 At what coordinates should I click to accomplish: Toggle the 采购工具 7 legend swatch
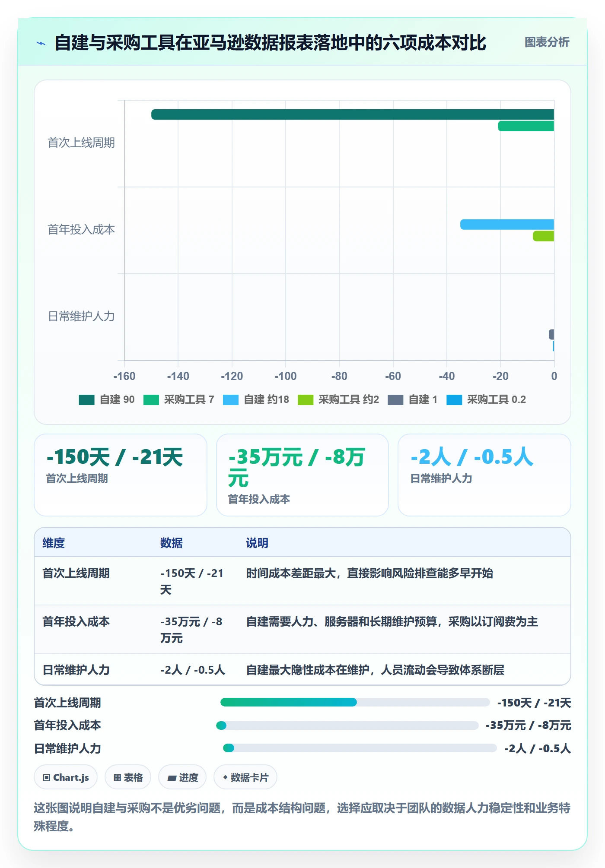tap(151, 400)
